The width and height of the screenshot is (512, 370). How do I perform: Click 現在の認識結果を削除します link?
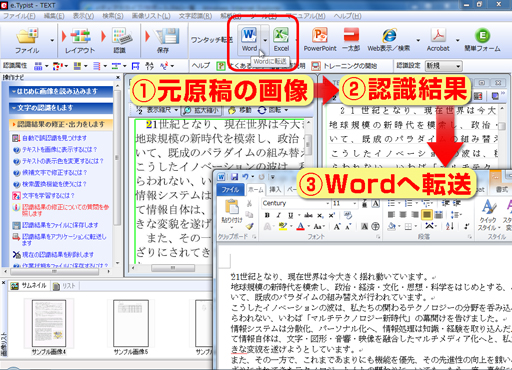click(x=58, y=255)
